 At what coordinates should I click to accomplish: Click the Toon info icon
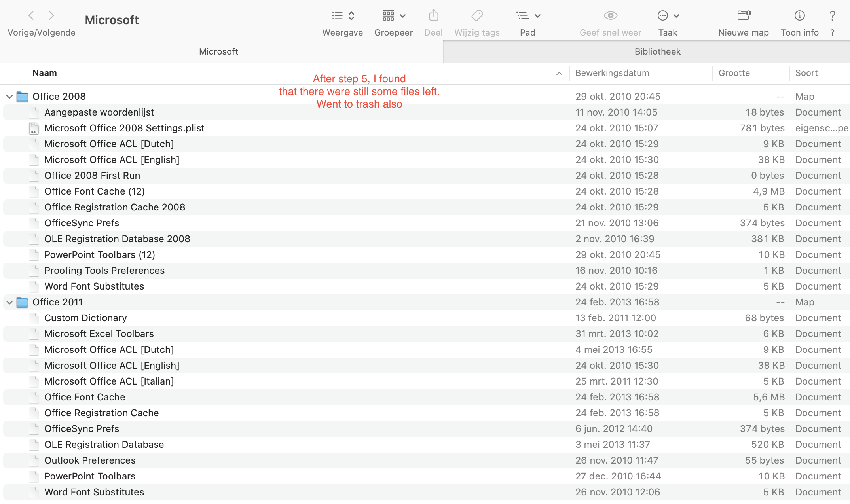pos(799,16)
